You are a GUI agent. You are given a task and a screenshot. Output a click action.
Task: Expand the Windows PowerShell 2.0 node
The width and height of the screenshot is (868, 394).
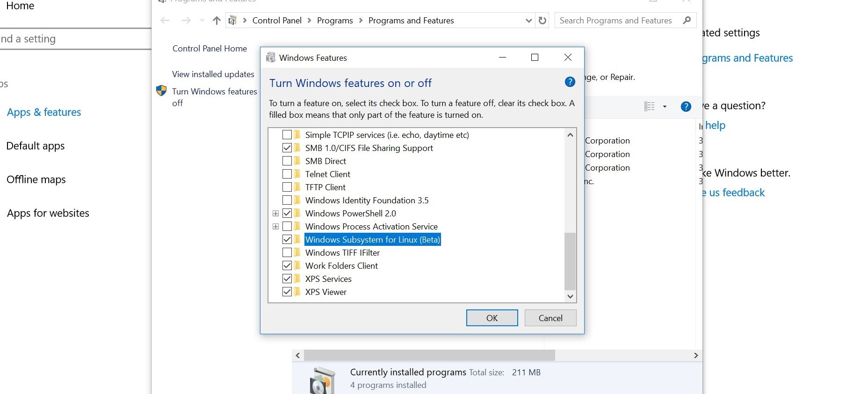click(276, 214)
